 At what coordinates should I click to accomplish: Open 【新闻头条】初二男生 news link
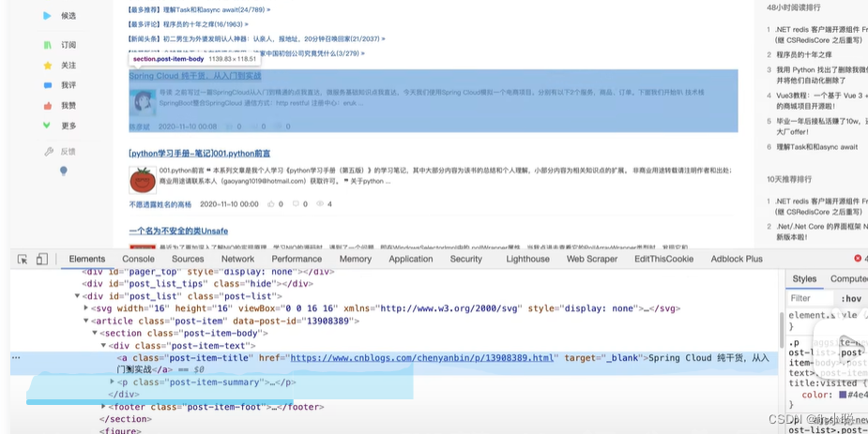tap(257, 38)
